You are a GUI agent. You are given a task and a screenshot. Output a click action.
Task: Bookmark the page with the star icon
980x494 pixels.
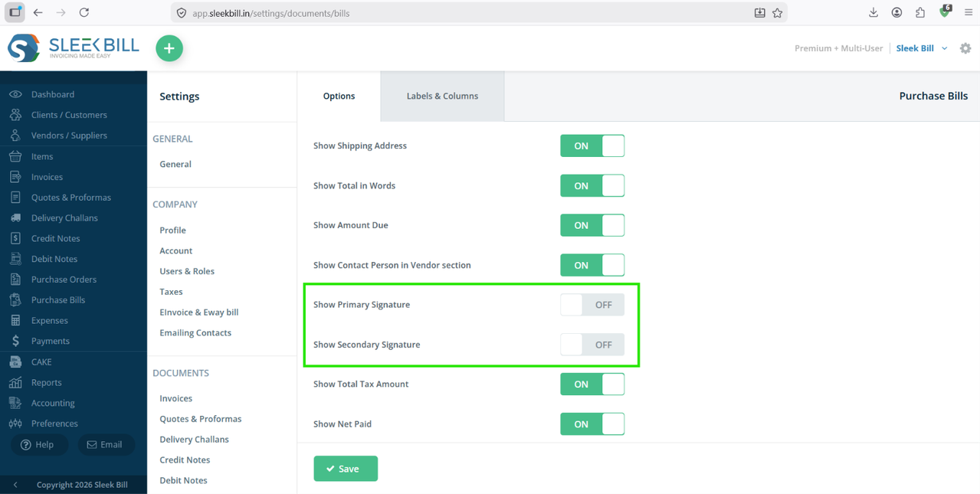[x=778, y=12]
